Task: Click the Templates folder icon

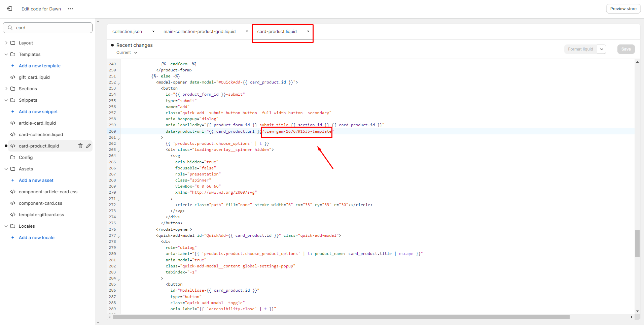Action: point(13,54)
